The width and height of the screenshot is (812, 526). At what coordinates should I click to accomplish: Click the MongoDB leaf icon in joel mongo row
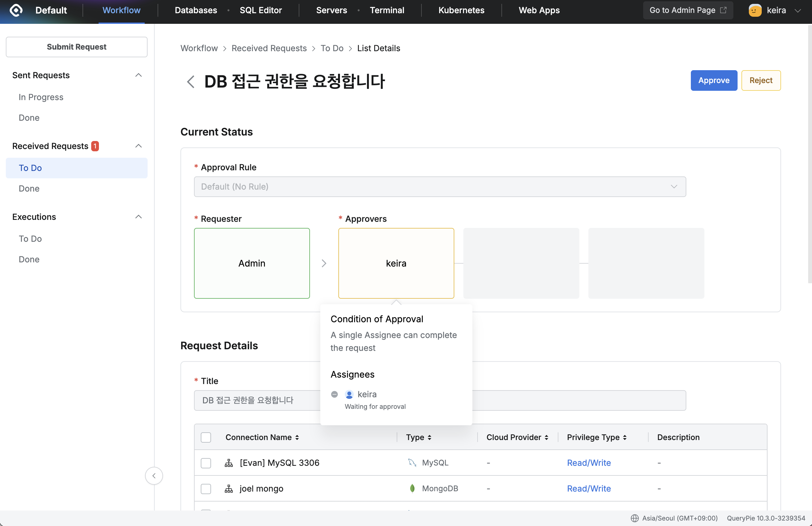(x=412, y=488)
